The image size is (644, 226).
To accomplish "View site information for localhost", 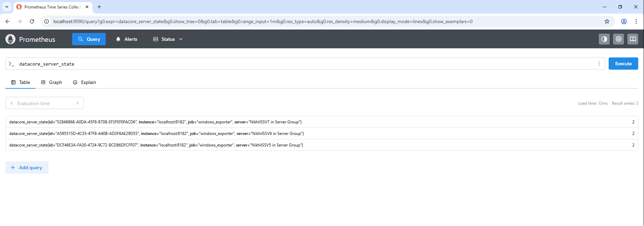I will 47,21.
